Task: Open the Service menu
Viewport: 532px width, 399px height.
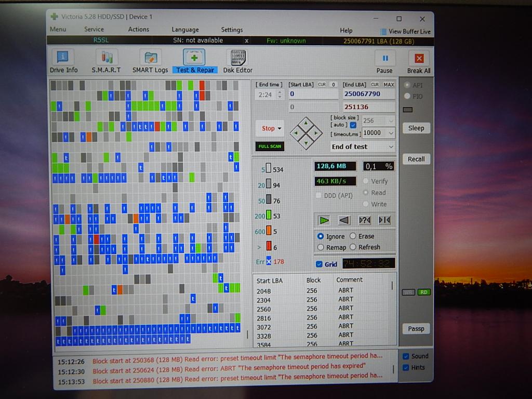Action: [94, 30]
